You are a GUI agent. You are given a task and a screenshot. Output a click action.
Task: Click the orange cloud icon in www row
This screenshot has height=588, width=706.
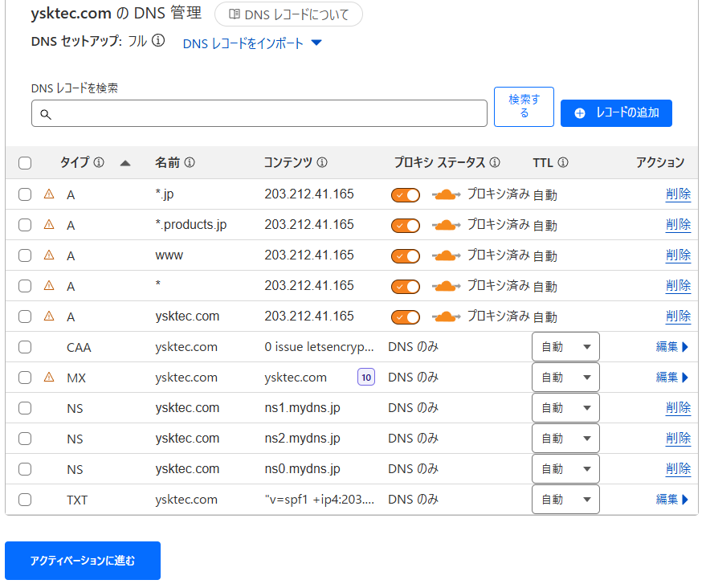click(446, 255)
